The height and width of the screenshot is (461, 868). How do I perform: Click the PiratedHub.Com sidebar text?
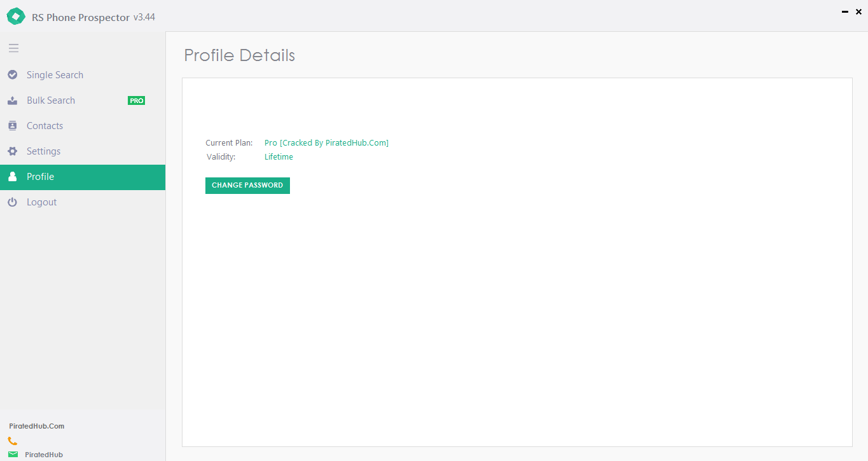pyautogui.click(x=37, y=426)
